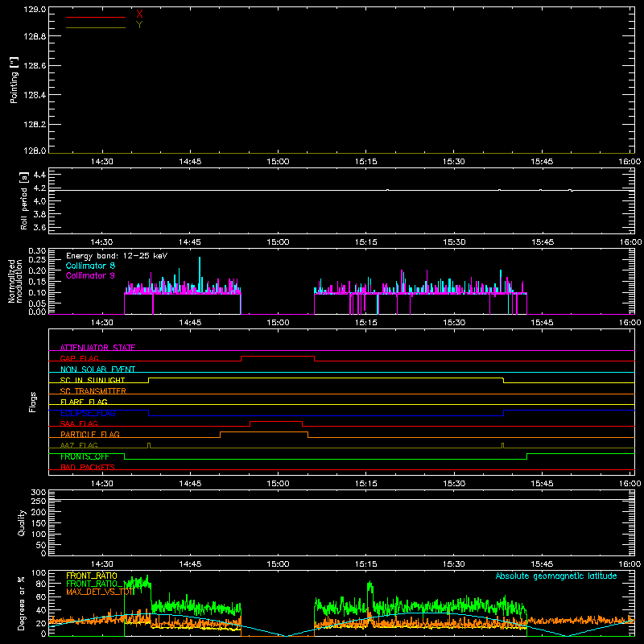Click the "Energy band: 12-25 keV" annotation
Viewport: 644px width, 644px height.
click(117, 256)
